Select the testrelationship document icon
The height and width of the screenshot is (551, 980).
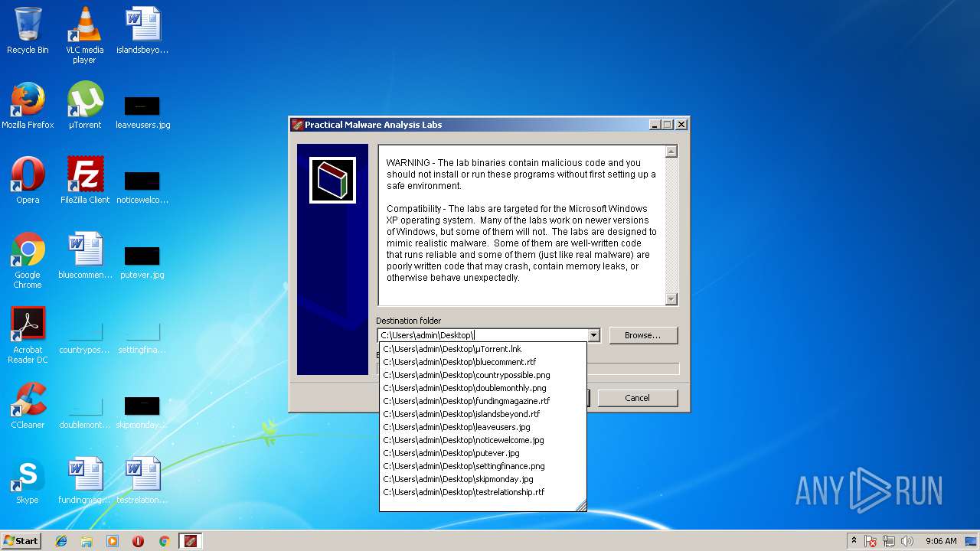coord(142,481)
